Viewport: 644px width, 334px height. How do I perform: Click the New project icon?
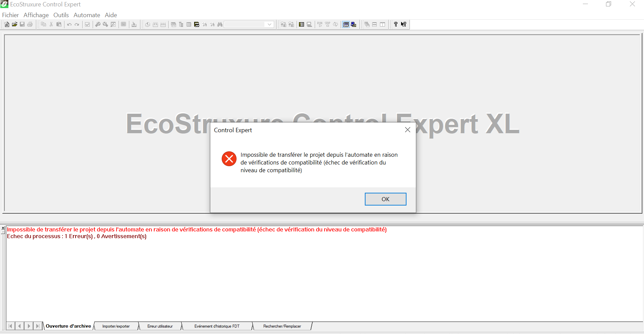[7, 24]
